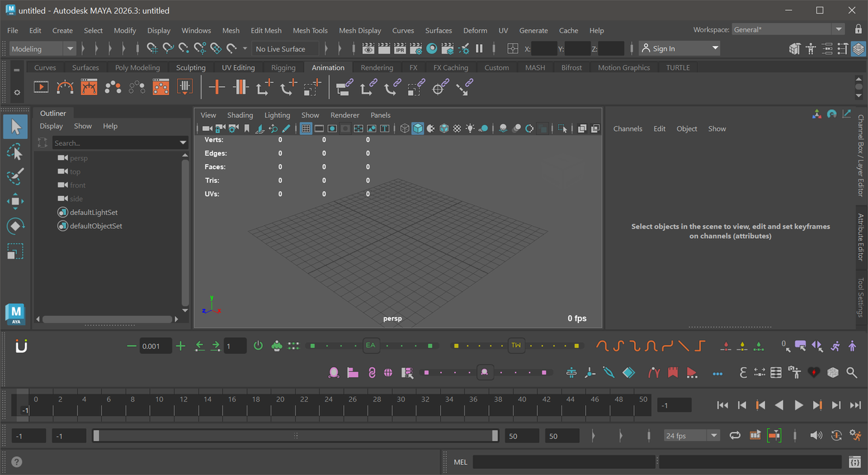Expand the Outliner search options arrow
The image size is (868, 475).
coord(182,143)
